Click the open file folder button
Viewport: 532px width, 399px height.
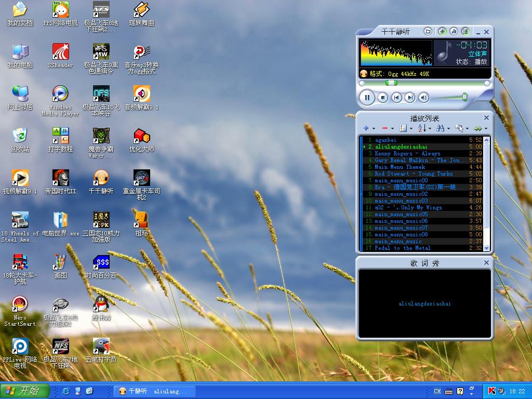coord(428,32)
